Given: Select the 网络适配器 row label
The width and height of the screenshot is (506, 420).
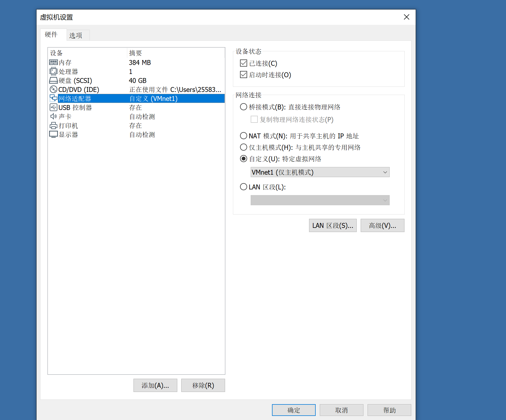Looking at the screenshot, I should tap(75, 99).
